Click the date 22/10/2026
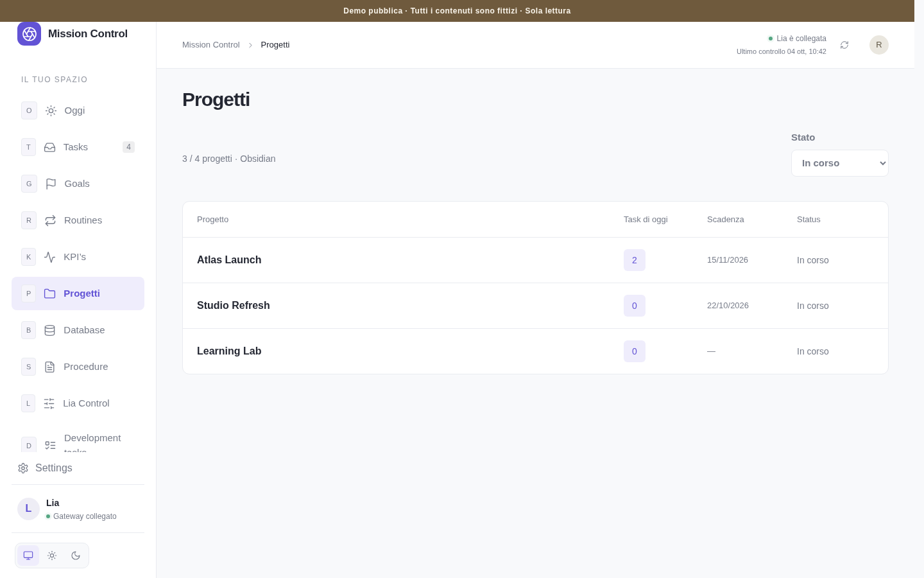The height and width of the screenshot is (578, 924). click(x=728, y=306)
